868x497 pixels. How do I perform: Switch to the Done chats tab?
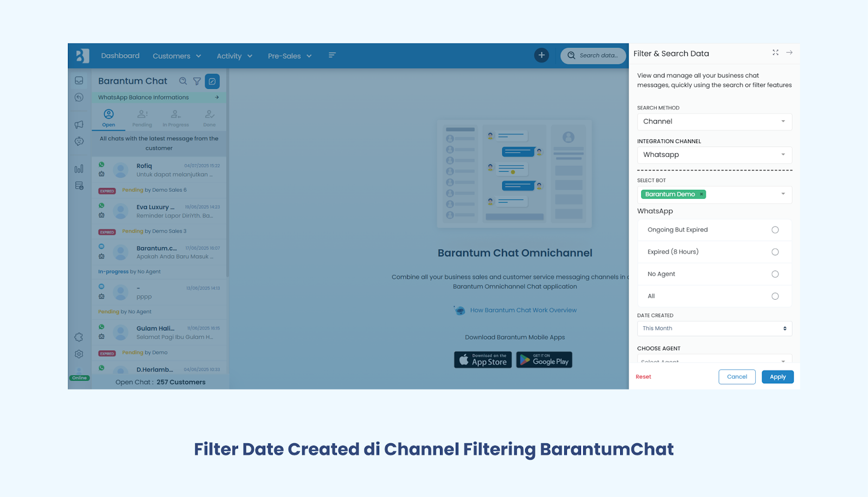click(x=209, y=118)
